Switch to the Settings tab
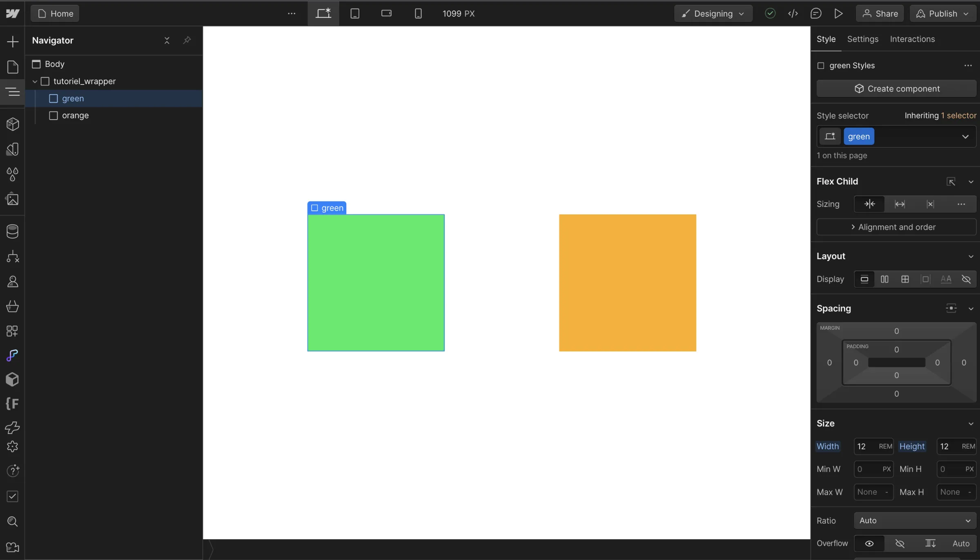This screenshot has width=980, height=560. tap(862, 39)
